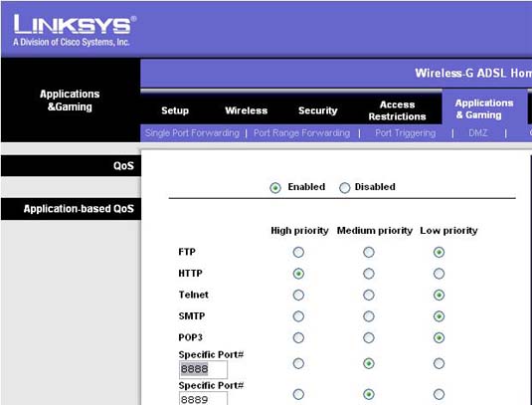Go to Single Port Forwarding page
The height and width of the screenshot is (405, 532).
click(192, 133)
